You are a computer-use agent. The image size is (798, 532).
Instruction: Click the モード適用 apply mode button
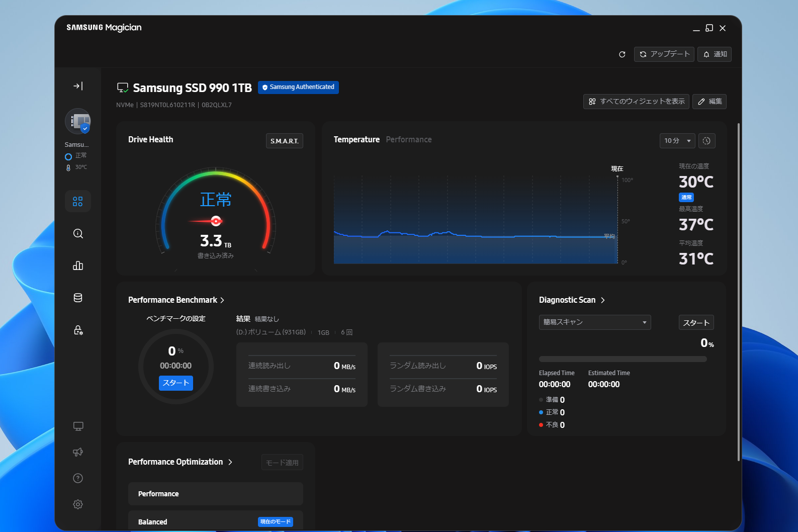pyautogui.click(x=282, y=463)
